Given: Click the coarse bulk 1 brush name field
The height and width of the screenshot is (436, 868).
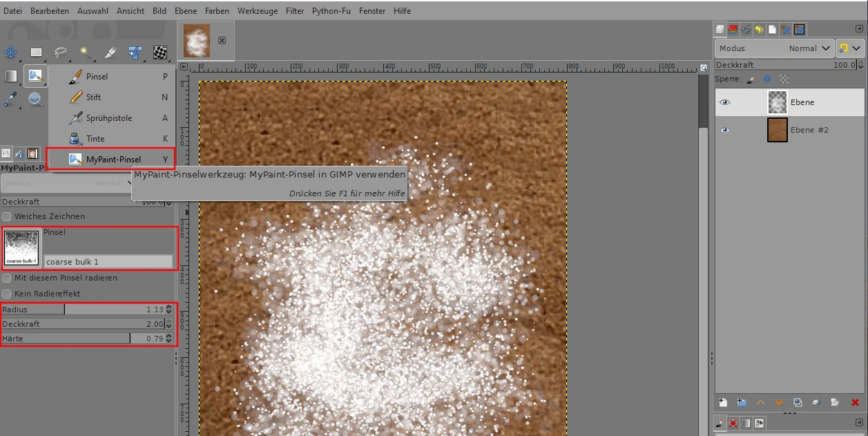Looking at the screenshot, I should pyautogui.click(x=108, y=262).
